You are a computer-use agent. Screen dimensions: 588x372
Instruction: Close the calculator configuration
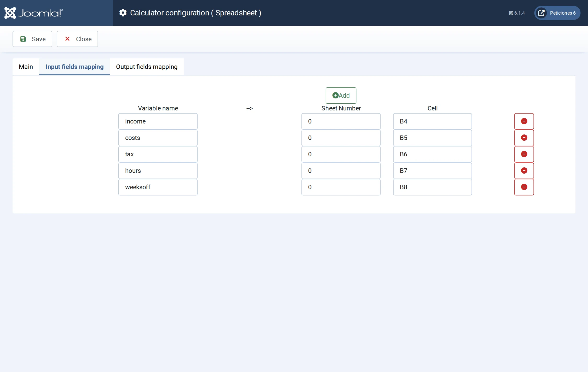[x=77, y=39]
